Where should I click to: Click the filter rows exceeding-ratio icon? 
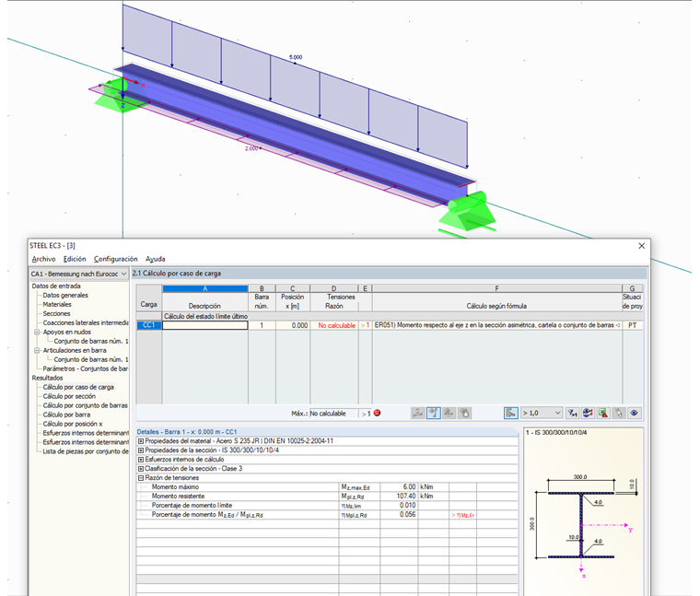pos(572,413)
